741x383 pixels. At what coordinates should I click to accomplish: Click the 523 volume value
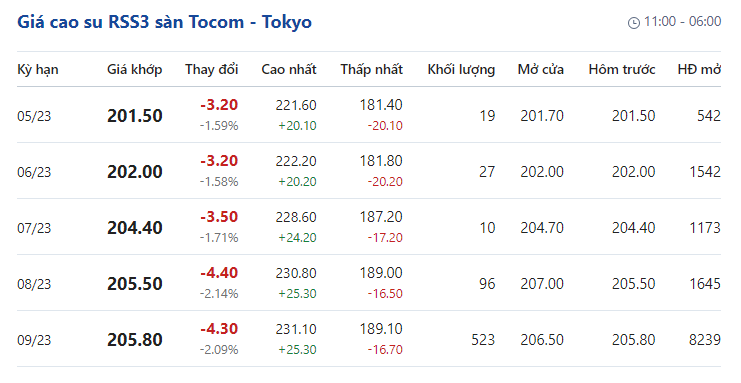pyautogui.click(x=483, y=340)
